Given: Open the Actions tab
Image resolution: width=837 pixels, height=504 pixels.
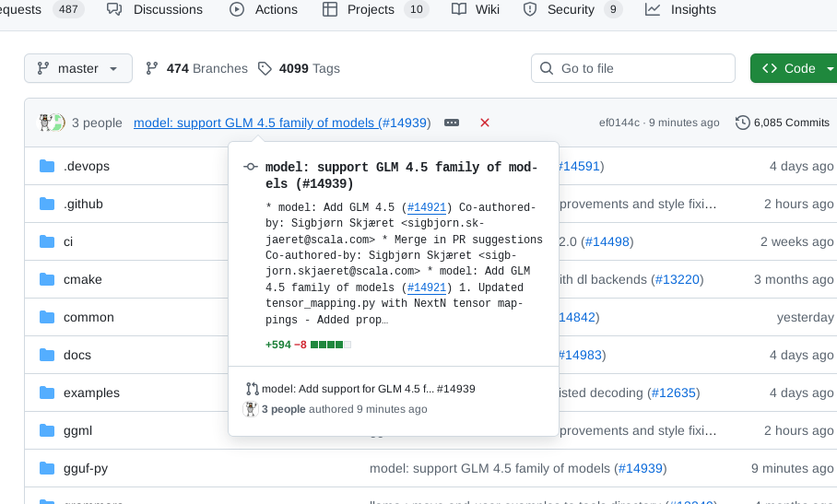Looking at the screenshot, I should click(x=264, y=9).
